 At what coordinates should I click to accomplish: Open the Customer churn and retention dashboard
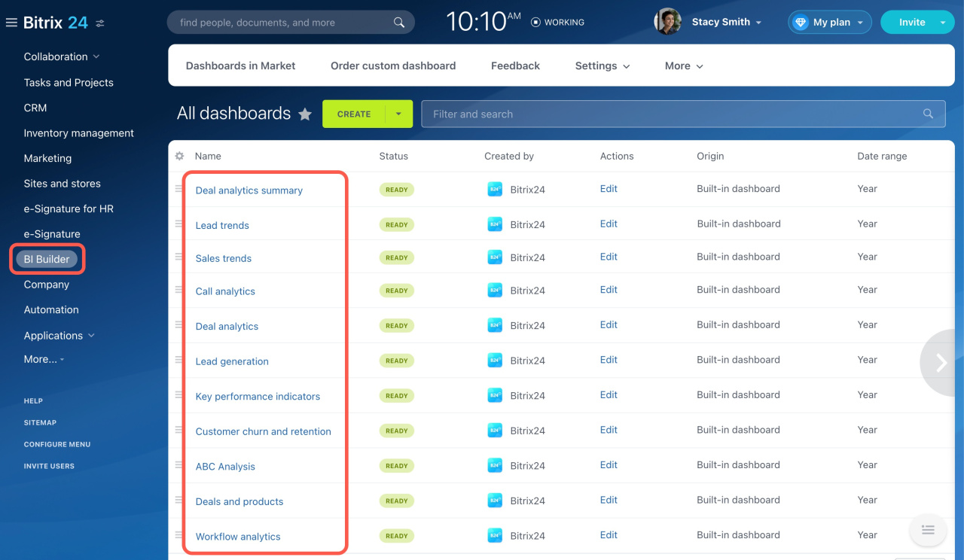point(264,431)
